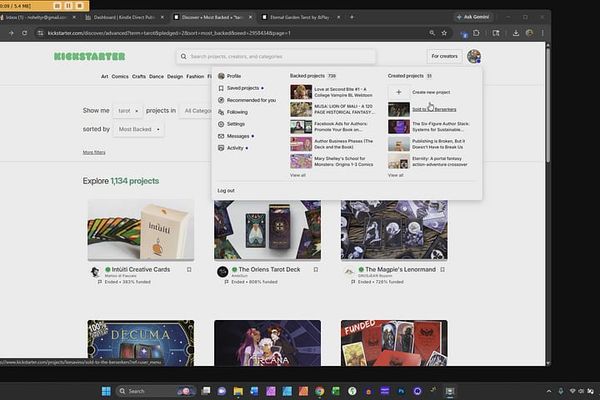Open Chrome from the taskbar
Image resolution: width=600 pixels, height=400 pixels.
pos(319,391)
